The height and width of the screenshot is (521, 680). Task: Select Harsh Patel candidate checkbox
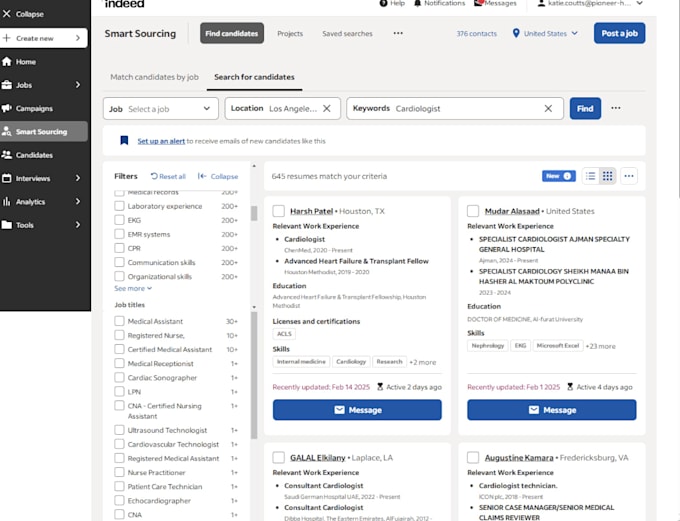(x=278, y=211)
